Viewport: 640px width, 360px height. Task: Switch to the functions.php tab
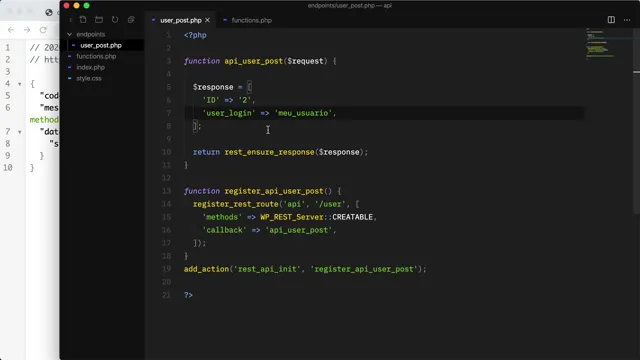point(251,20)
